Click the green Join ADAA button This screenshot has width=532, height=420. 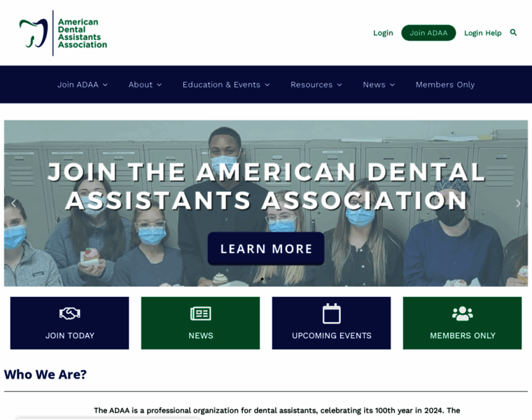428,33
